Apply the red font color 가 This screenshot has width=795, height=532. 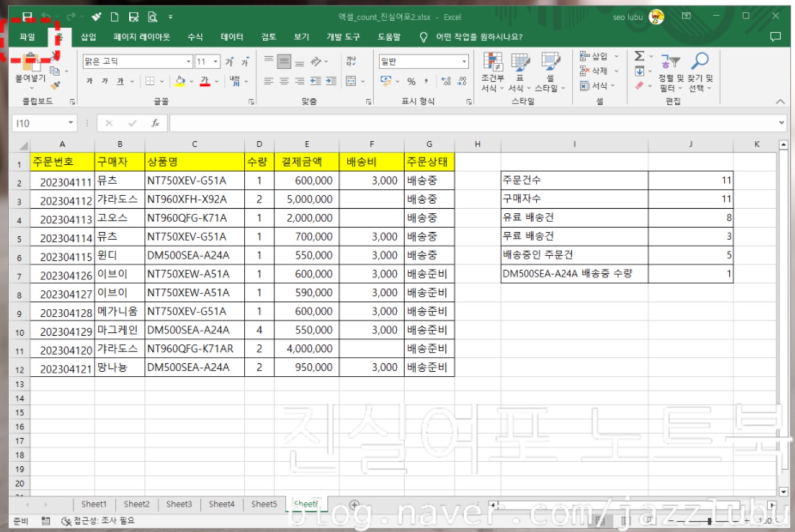[205, 81]
